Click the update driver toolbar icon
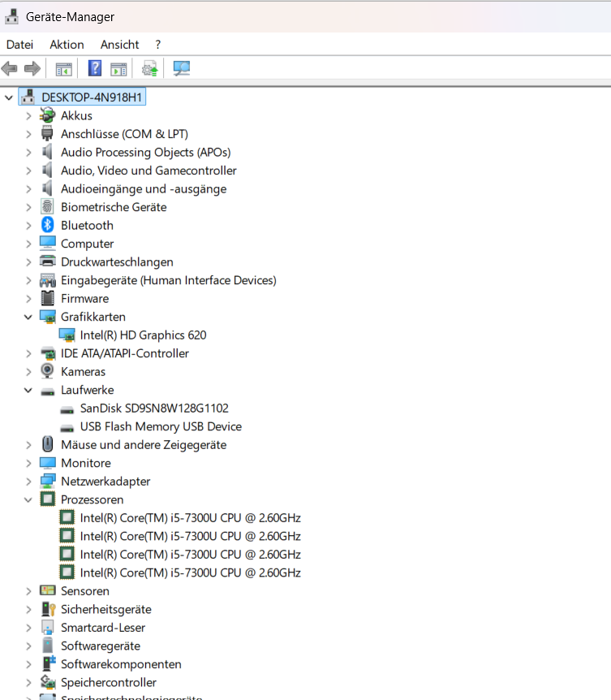The height and width of the screenshot is (700, 611). 150,69
